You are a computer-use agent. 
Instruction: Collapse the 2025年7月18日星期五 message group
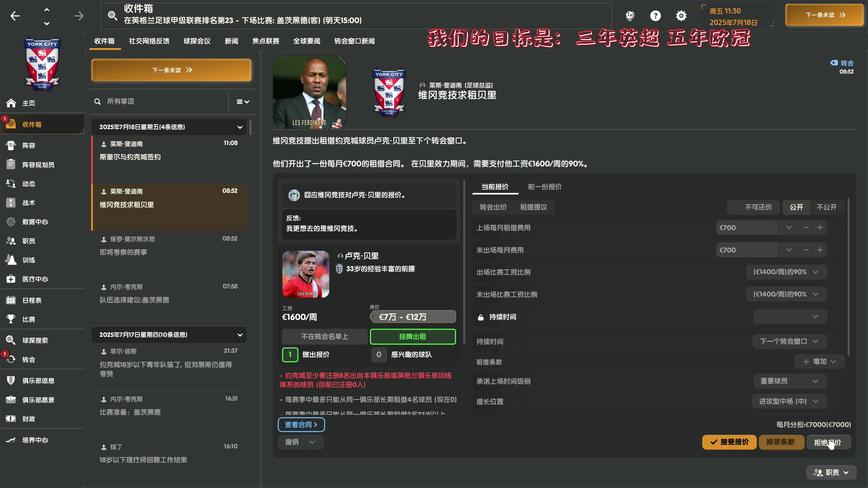click(240, 127)
